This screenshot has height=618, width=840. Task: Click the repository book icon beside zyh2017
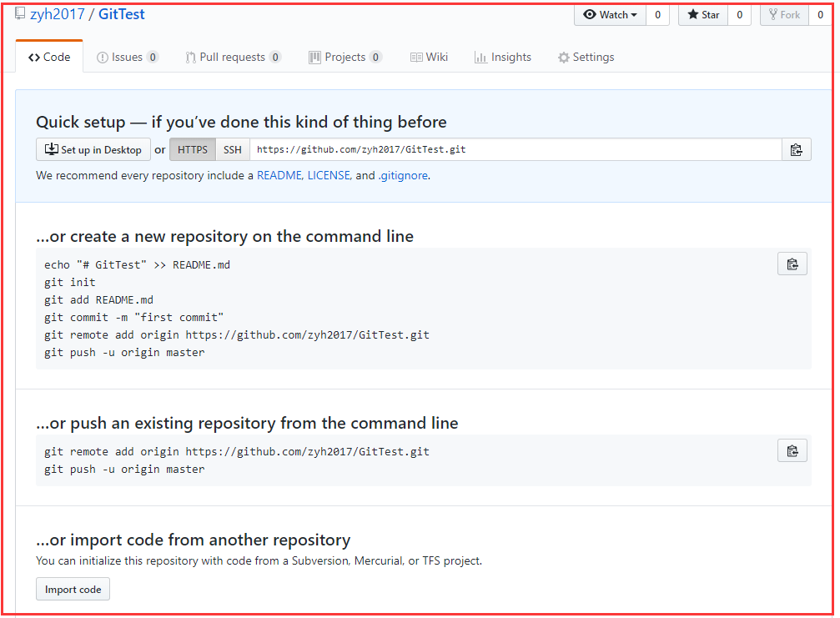[x=20, y=13]
